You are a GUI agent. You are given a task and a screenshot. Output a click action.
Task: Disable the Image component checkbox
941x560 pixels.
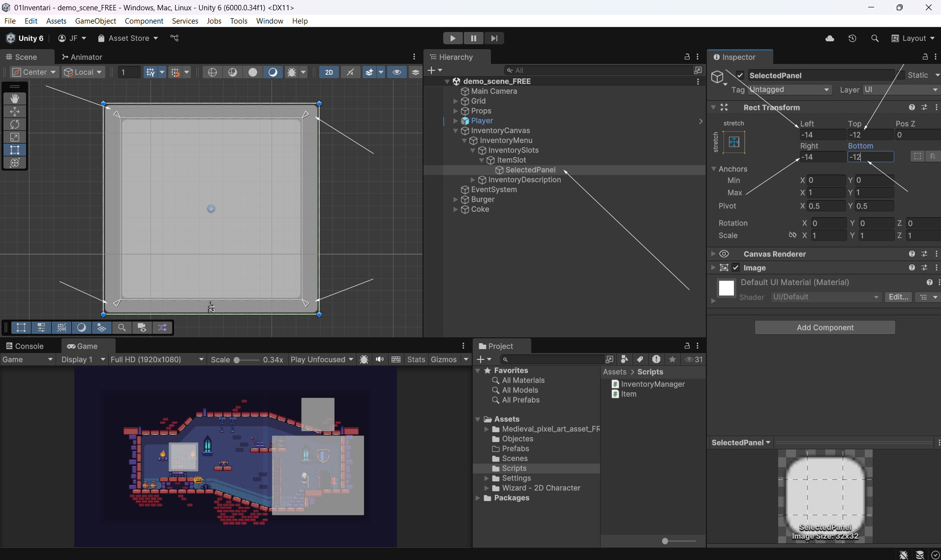coord(736,268)
